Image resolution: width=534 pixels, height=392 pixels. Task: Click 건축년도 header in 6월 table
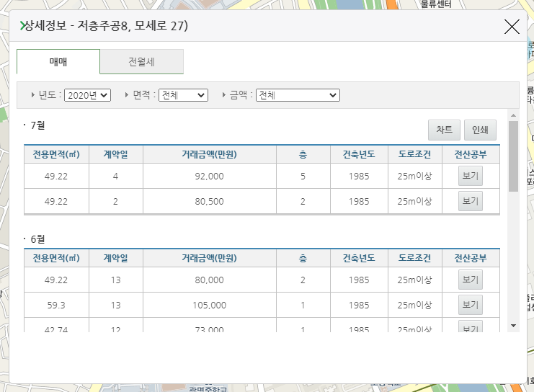click(359, 258)
